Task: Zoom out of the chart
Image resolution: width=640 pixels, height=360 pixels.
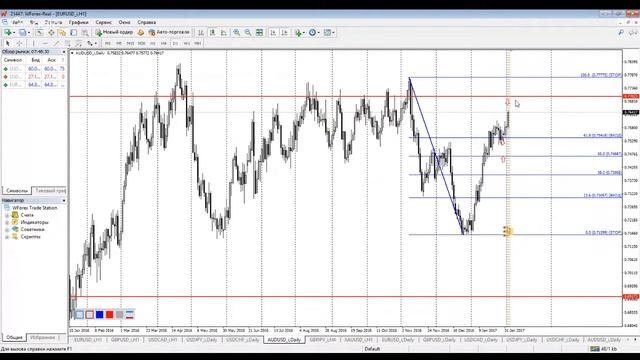Action: [x=248, y=32]
